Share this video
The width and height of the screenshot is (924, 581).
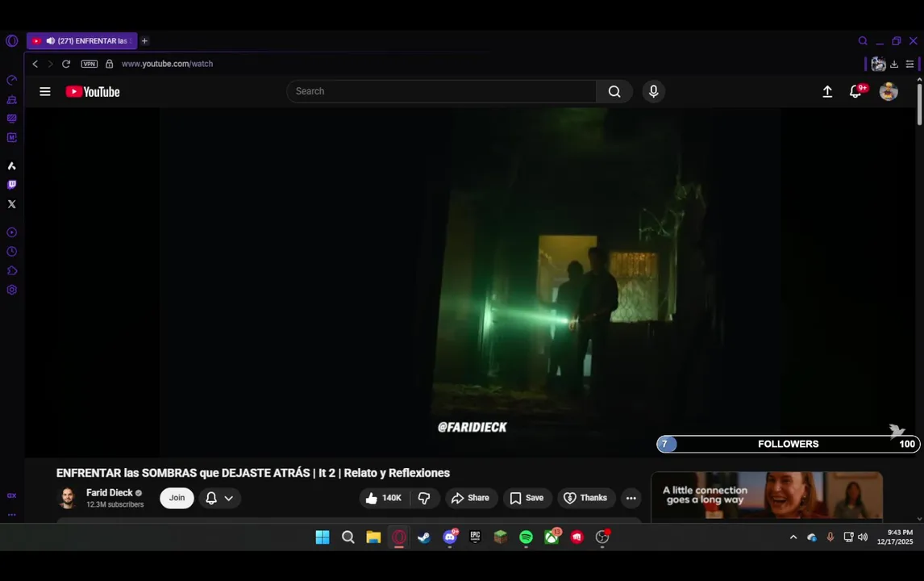[471, 498]
